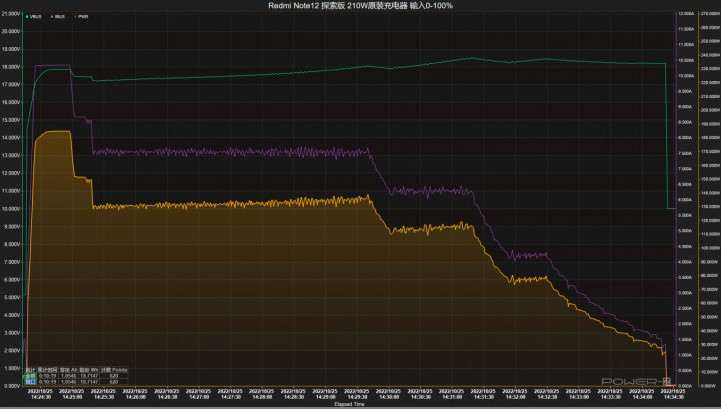Click the VBUS sharp drop at chart end

point(667,140)
